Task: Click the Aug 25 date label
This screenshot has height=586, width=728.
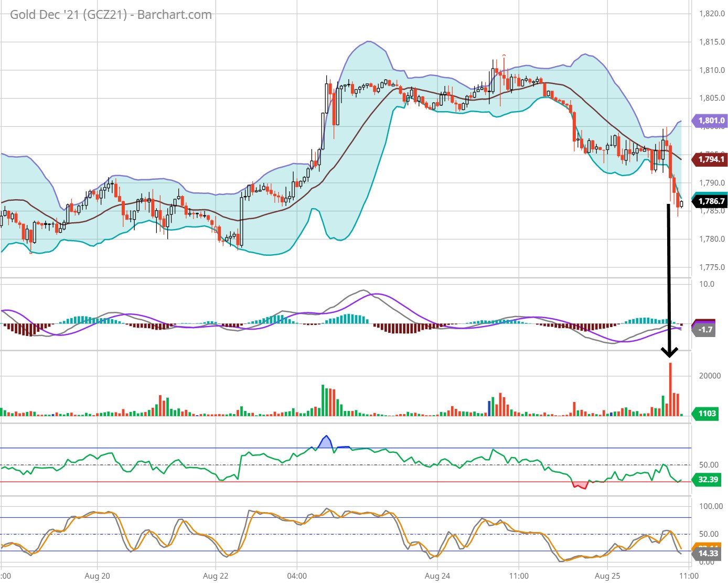Action: pyautogui.click(x=607, y=576)
